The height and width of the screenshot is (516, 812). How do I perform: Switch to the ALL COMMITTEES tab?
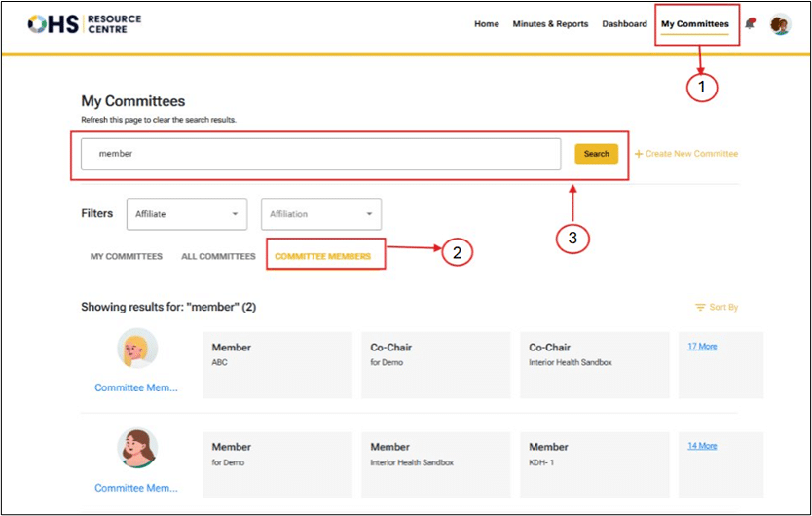click(x=218, y=257)
